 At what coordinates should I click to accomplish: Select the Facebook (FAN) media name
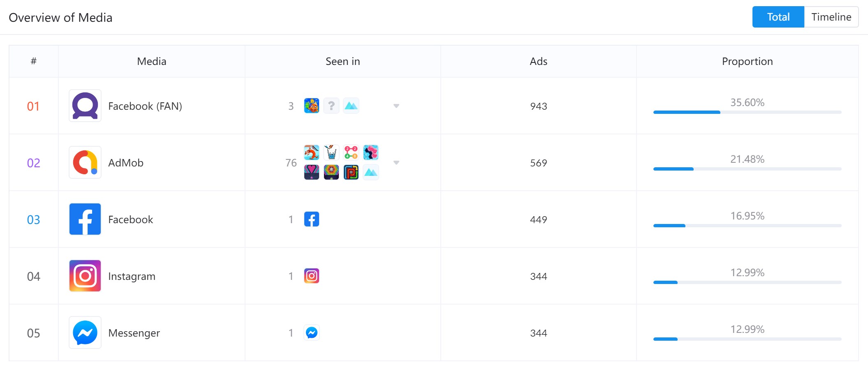(x=145, y=106)
